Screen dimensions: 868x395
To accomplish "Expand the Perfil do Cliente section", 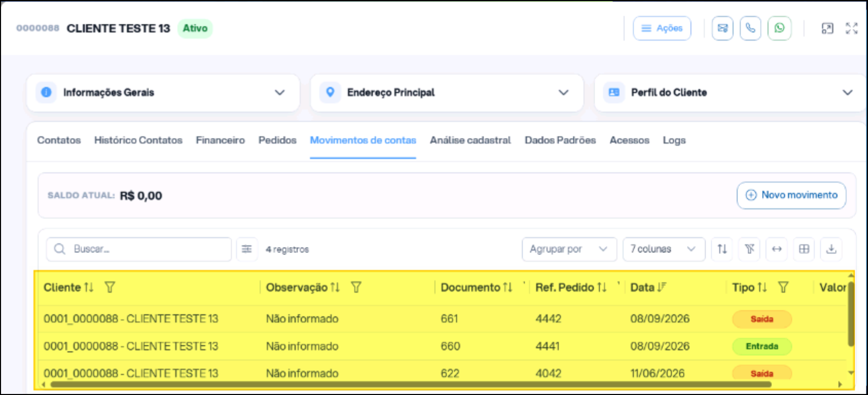I will pyautogui.click(x=730, y=93).
